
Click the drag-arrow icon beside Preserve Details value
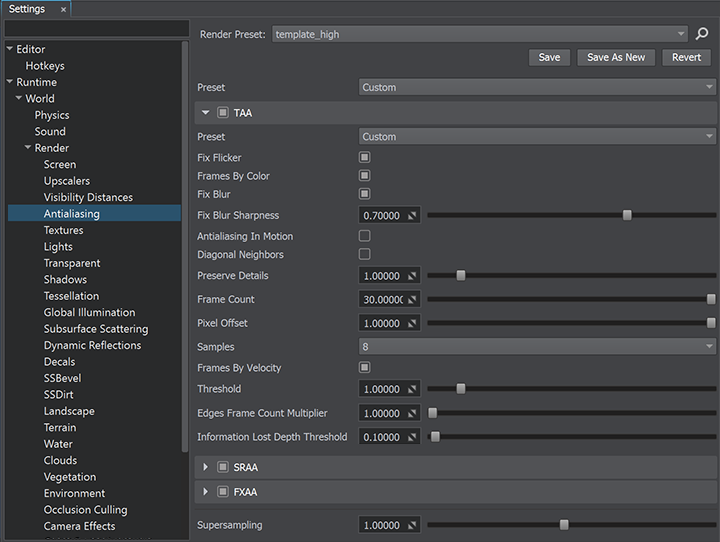click(412, 276)
